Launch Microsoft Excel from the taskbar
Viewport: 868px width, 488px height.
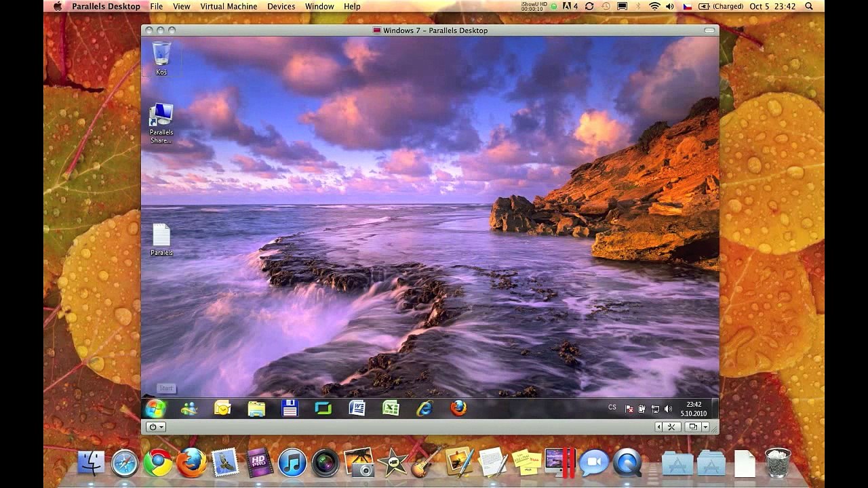click(x=391, y=408)
